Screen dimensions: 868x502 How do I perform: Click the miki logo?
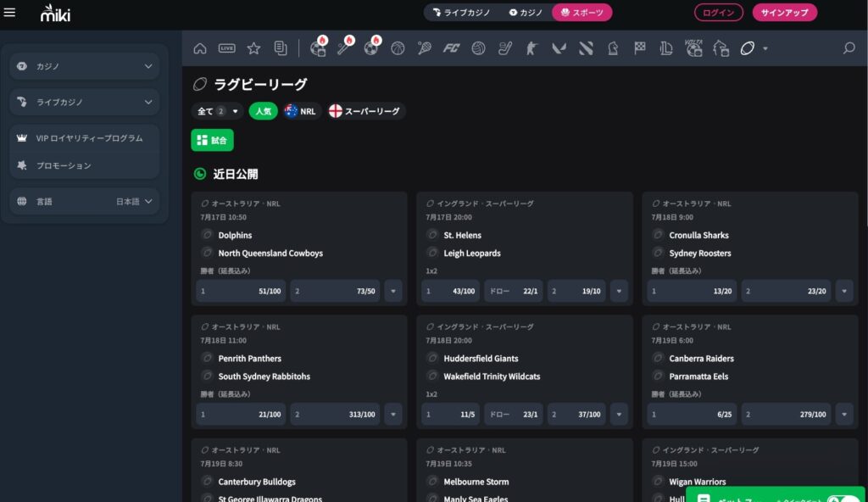[55, 13]
